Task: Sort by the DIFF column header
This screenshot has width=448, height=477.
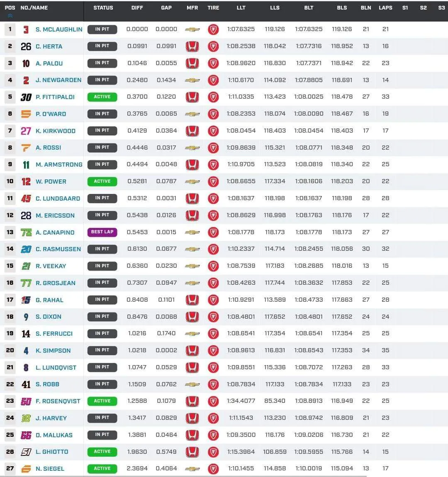Action: pos(137,8)
